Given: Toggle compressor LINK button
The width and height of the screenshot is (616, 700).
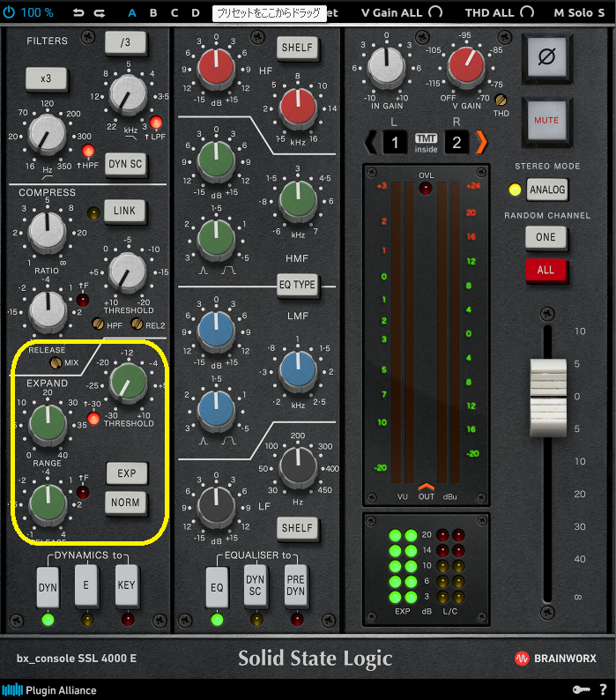Looking at the screenshot, I should pyautogui.click(x=124, y=211).
